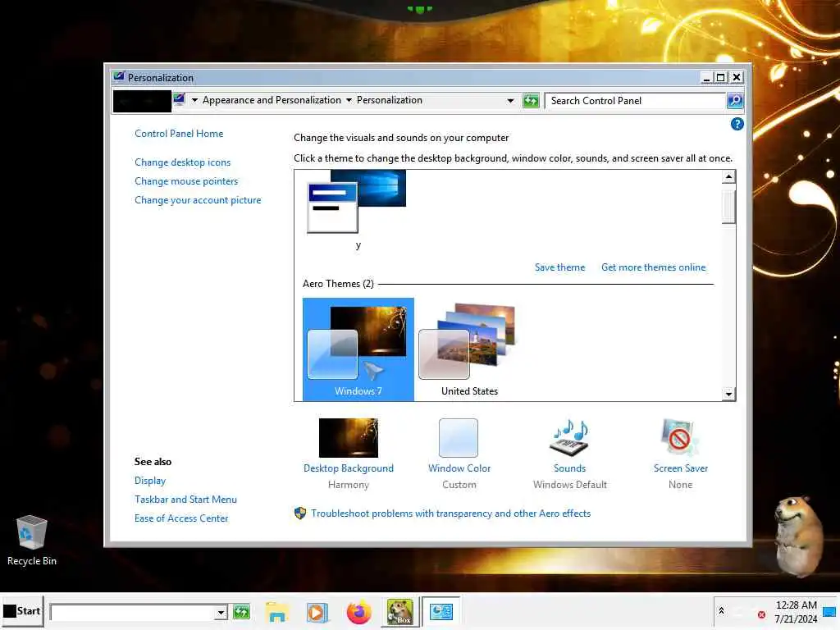This screenshot has height=630, width=840.
Task: Click the theme list scrollbar thumb
Action: tap(728, 206)
